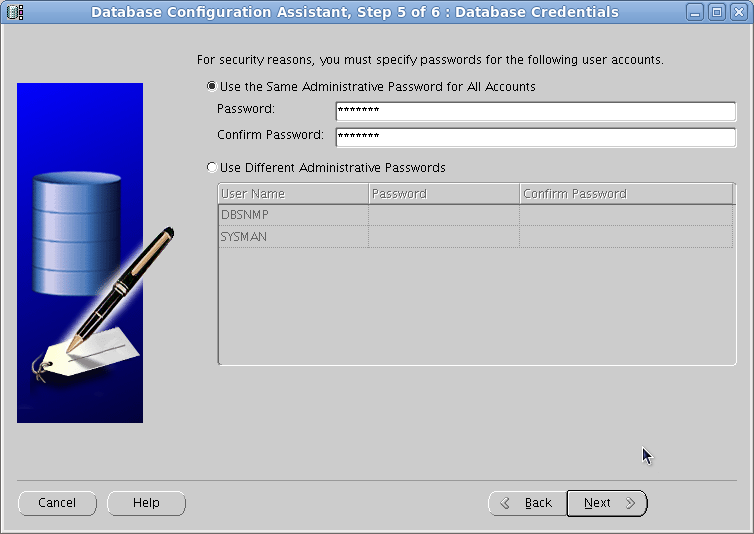Select the DBSNMP user row
Image resolution: width=754 pixels, height=534 pixels.
(476, 215)
